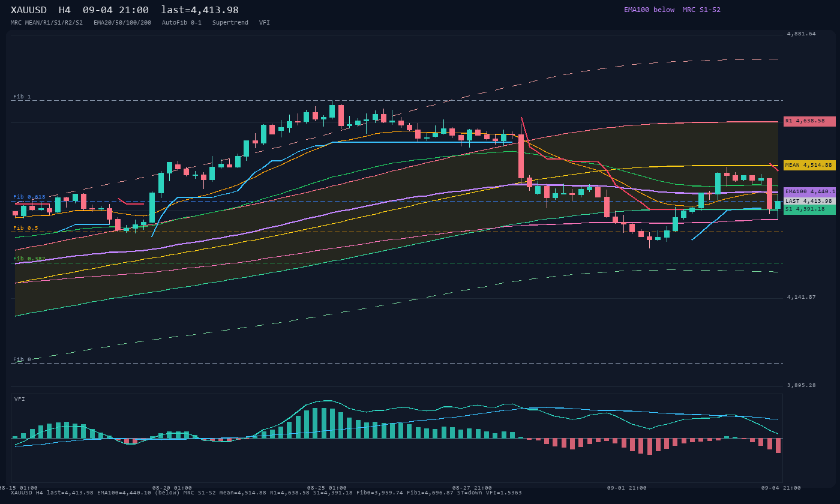Select the 'Fib 0.382' level label

pos(29,259)
